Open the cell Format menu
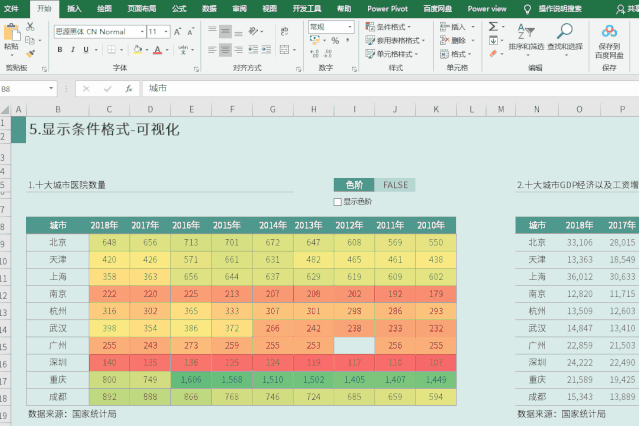639x426 pixels. click(456, 54)
